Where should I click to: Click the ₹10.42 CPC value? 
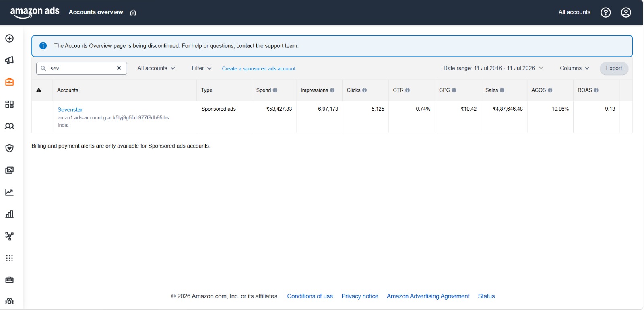click(469, 109)
